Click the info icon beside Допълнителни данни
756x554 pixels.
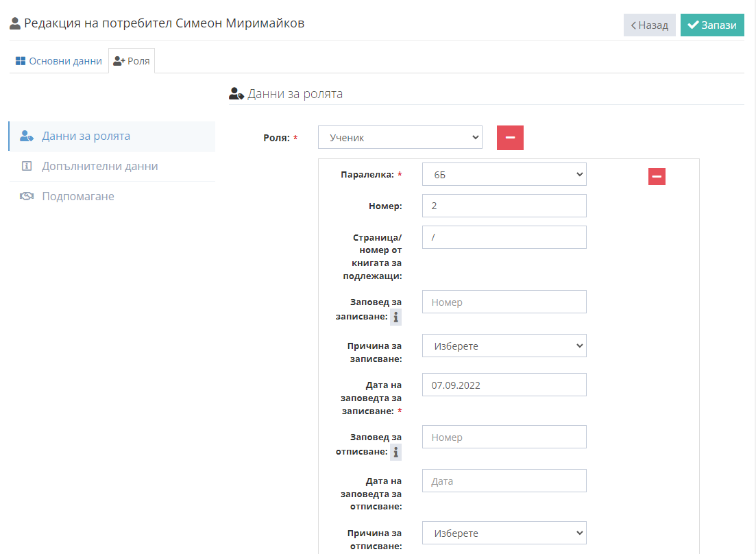click(x=27, y=167)
